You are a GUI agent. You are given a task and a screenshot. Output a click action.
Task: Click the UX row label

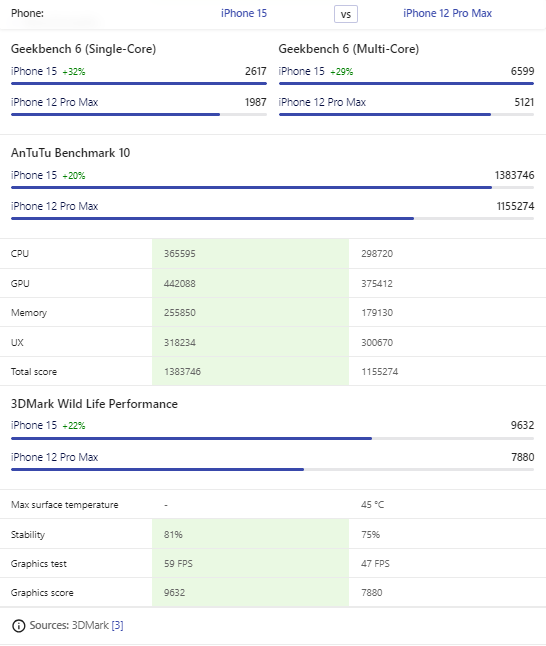pos(17,342)
